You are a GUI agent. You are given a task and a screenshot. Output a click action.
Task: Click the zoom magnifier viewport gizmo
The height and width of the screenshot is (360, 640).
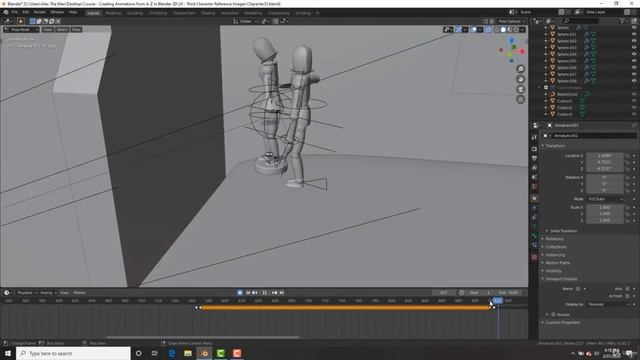coord(520,69)
